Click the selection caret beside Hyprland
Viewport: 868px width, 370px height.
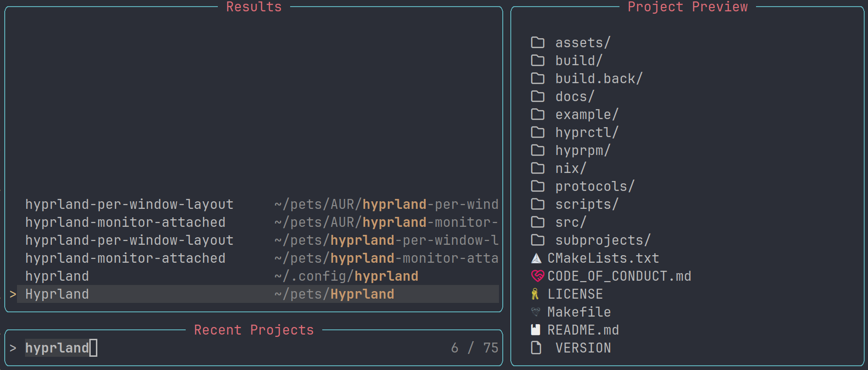tap(13, 294)
